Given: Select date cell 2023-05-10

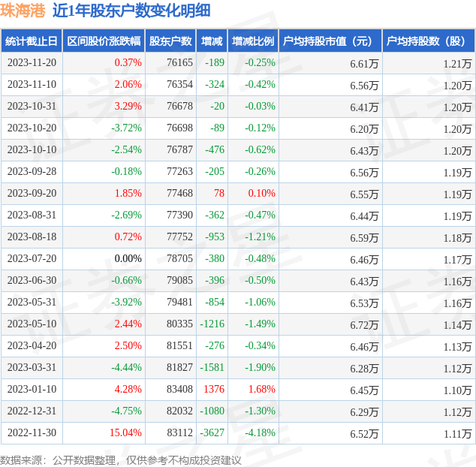Looking at the screenshot, I should pos(32,324).
